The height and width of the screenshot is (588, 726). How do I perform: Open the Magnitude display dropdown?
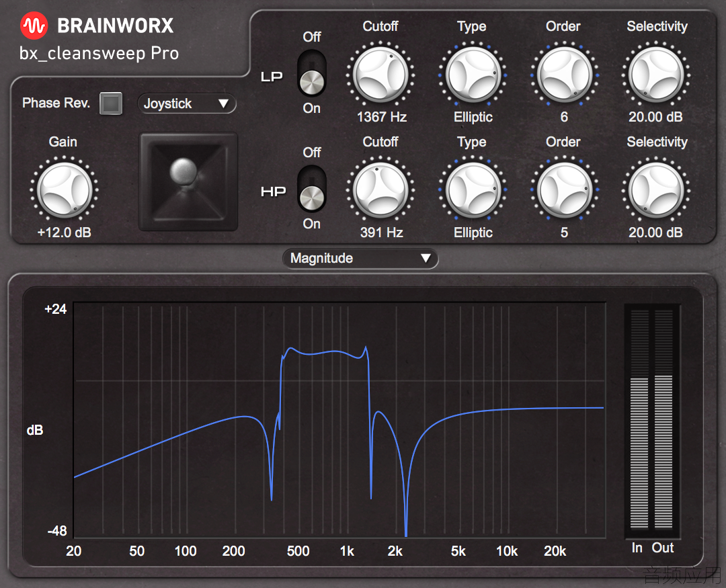coord(360,258)
